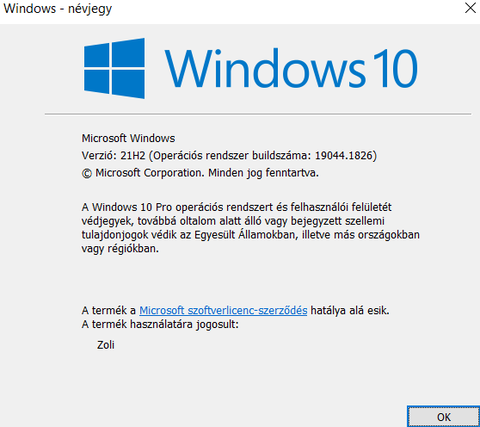Click the Windows logo icon
This screenshot has height=427, width=480.
tap(114, 68)
